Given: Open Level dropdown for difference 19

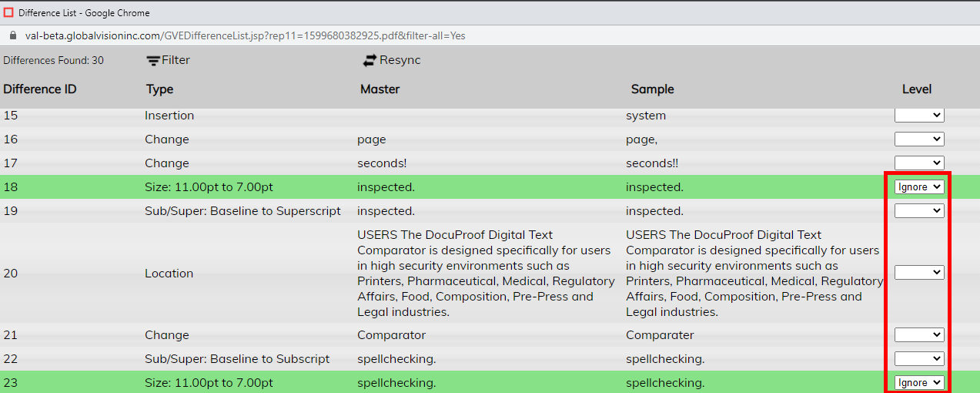Looking at the screenshot, I should tap(918, 211).
